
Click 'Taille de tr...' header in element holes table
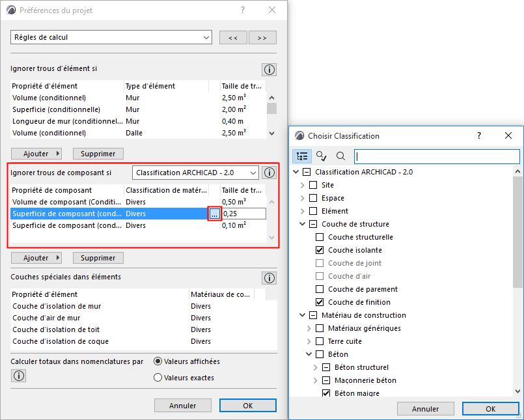[x=243, y=86]
